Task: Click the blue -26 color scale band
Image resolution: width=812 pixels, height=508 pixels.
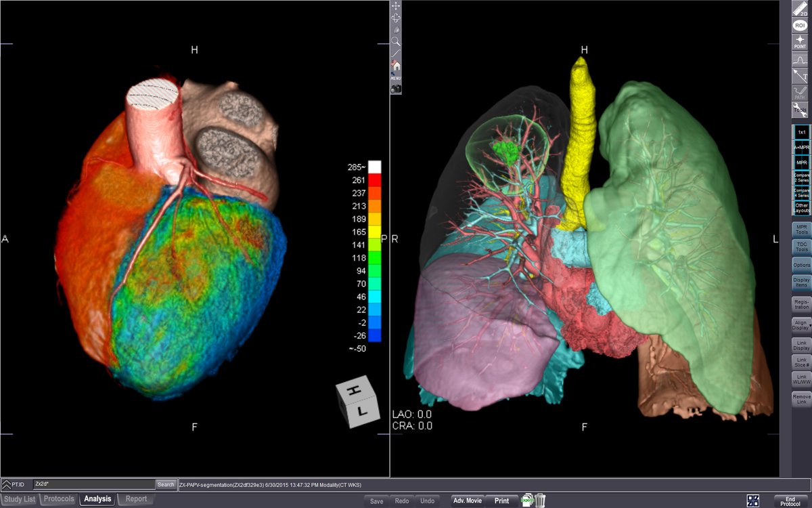Action: pos(374,335)
